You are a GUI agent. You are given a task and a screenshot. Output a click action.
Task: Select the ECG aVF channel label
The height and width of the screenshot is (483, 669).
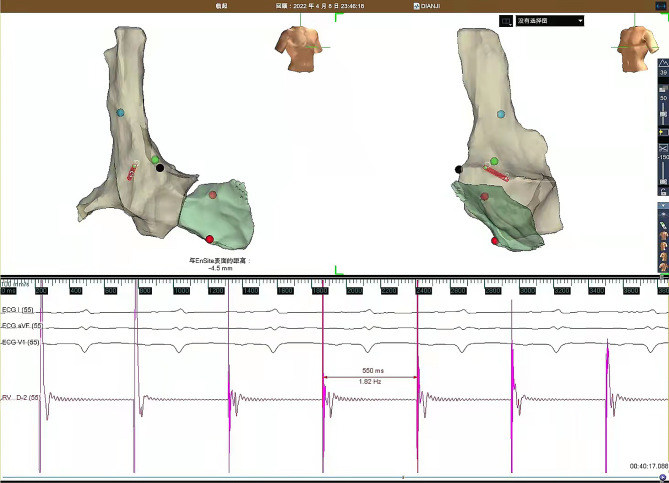click(22, 326)
